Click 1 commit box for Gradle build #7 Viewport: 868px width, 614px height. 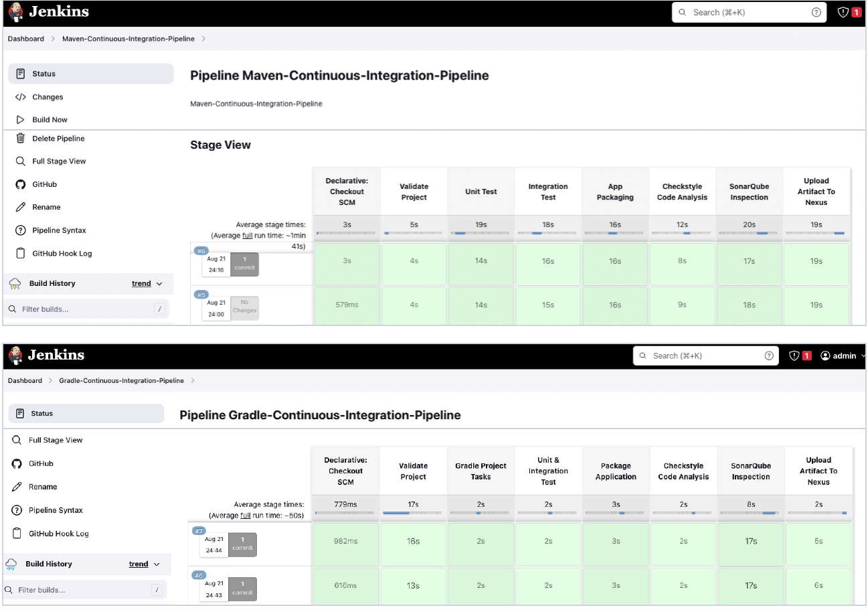point(242,544)
